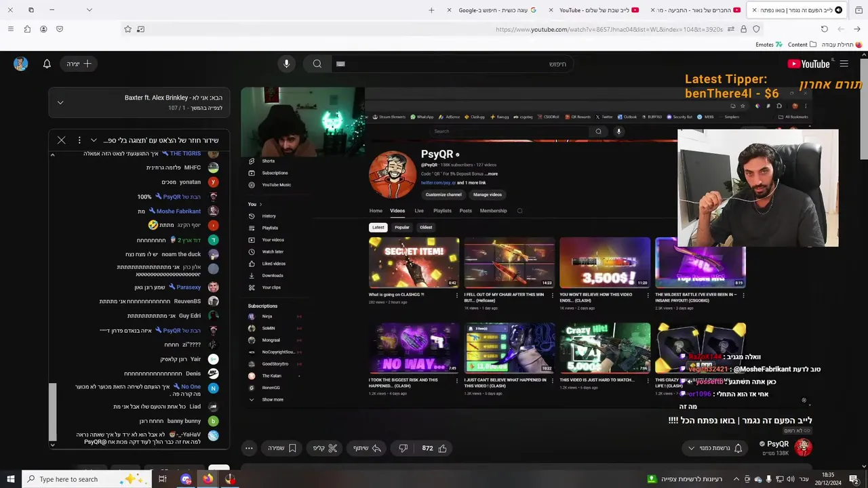Open ׳×׳—׳™׳׳× ׳¢׳‘׳•׳“׳” bookmark
This screenshot has height=488, width=868.
pos(842,45)
